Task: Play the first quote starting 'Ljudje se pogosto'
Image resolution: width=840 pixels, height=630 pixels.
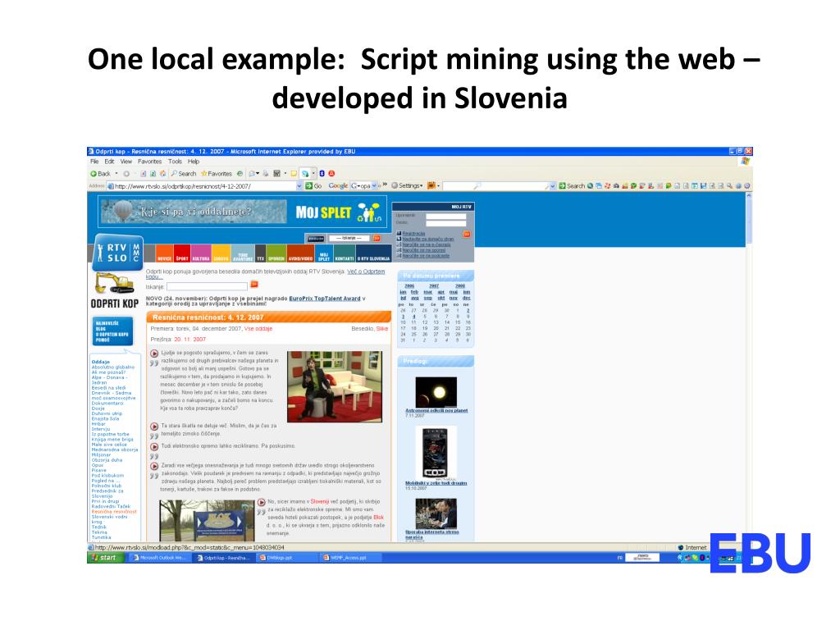Action: [x=153, y=354]
